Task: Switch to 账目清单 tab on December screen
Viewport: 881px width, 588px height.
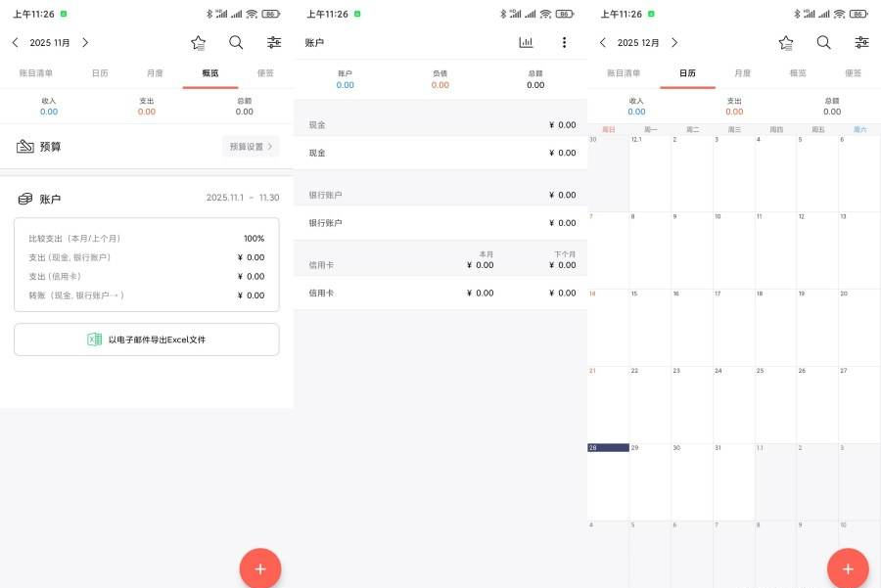Action: pos(624,73)
